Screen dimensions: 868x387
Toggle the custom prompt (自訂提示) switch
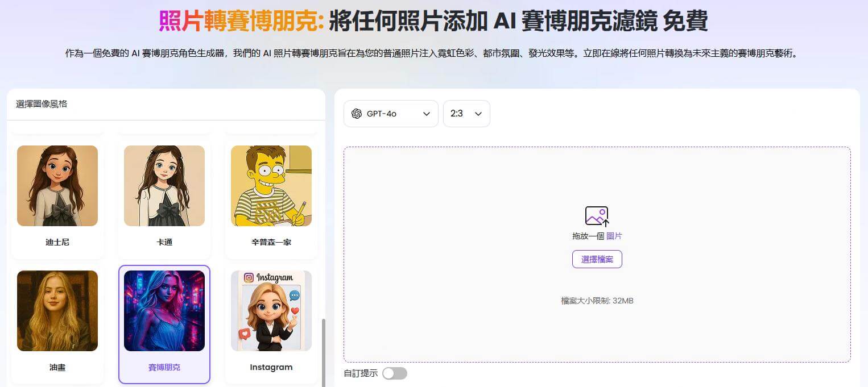tap(395, 373)
